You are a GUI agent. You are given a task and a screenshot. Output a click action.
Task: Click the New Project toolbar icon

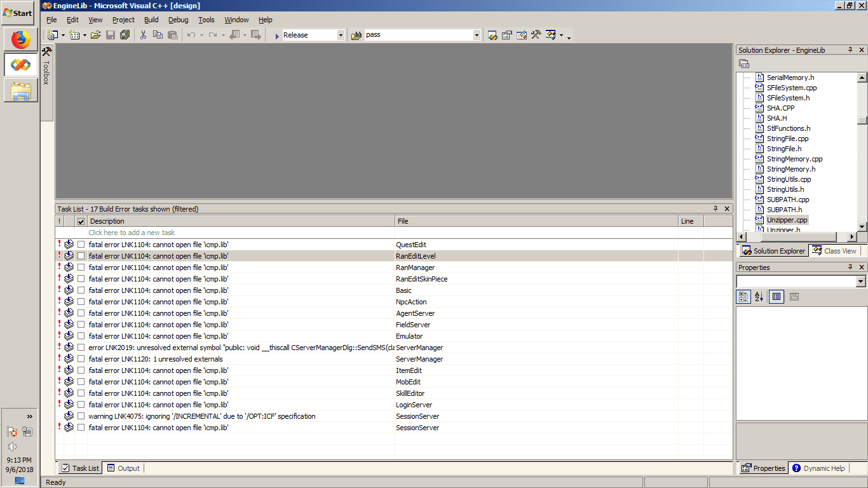click(x=53, y=35)
